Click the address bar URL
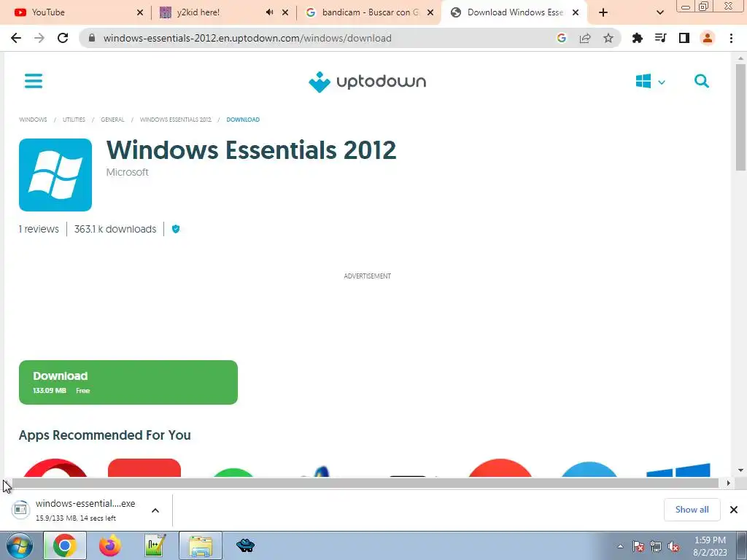 [247, 38]
